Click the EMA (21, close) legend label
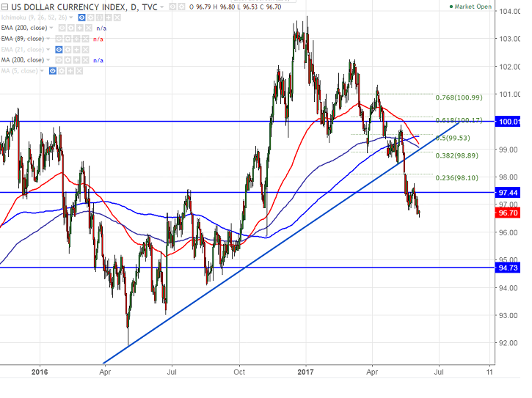 pos(23,50)
